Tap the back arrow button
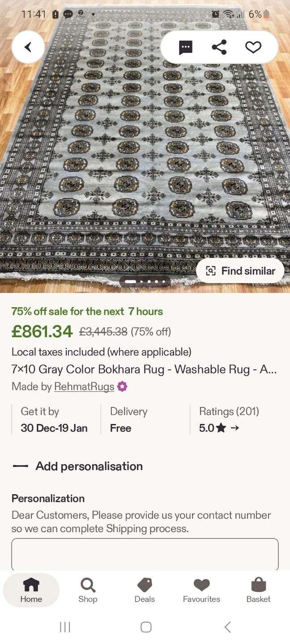The height and width of the screenshot is (644, 290). click(28, 47)
